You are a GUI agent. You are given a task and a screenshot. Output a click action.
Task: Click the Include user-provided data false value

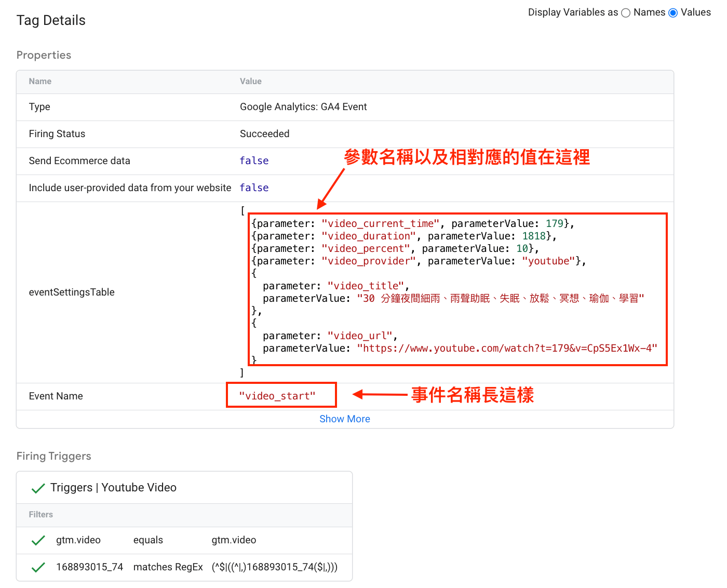[254, 188]
